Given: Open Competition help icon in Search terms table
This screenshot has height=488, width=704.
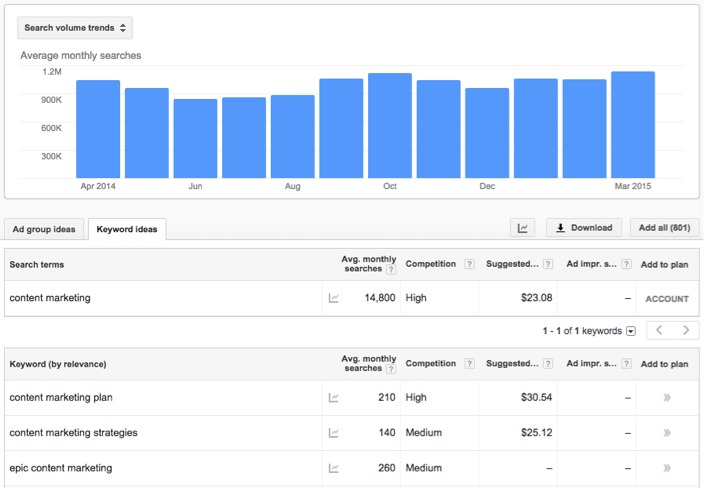Looking at the screenshot, I should pyautogui.click(x=469, y=264).
